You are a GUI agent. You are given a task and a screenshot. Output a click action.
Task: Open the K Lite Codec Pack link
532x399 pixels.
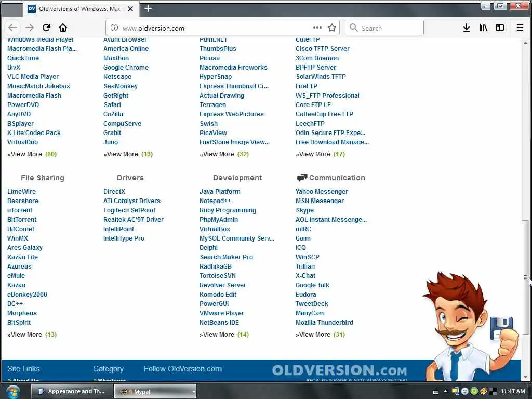pos(34,132)
